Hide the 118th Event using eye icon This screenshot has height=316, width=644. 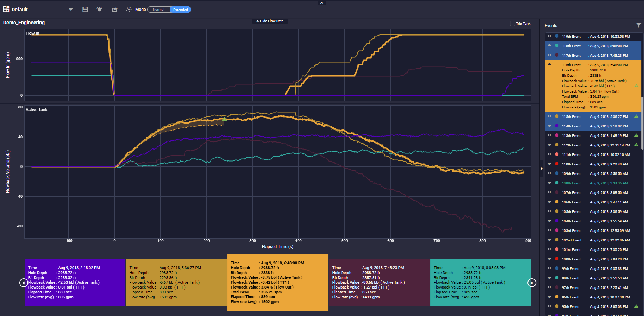coord(549,46)
